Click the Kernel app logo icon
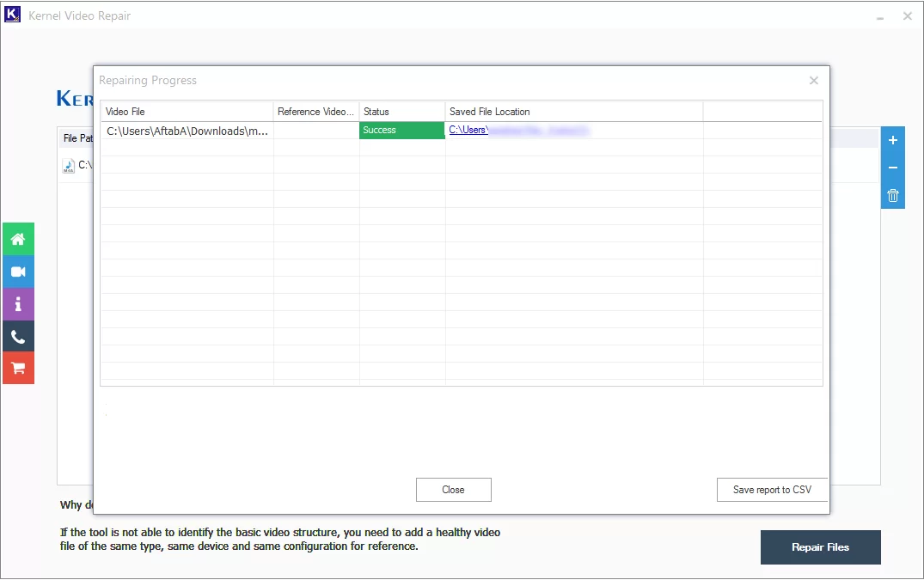This screenshot has height=580, width=924. coord(12,15)
